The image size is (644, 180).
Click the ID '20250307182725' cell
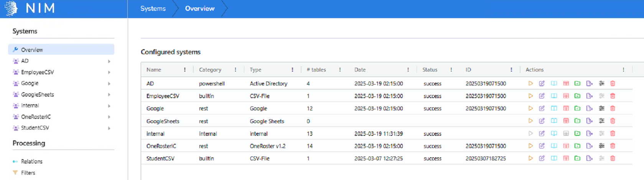click(x=486, y=158)
